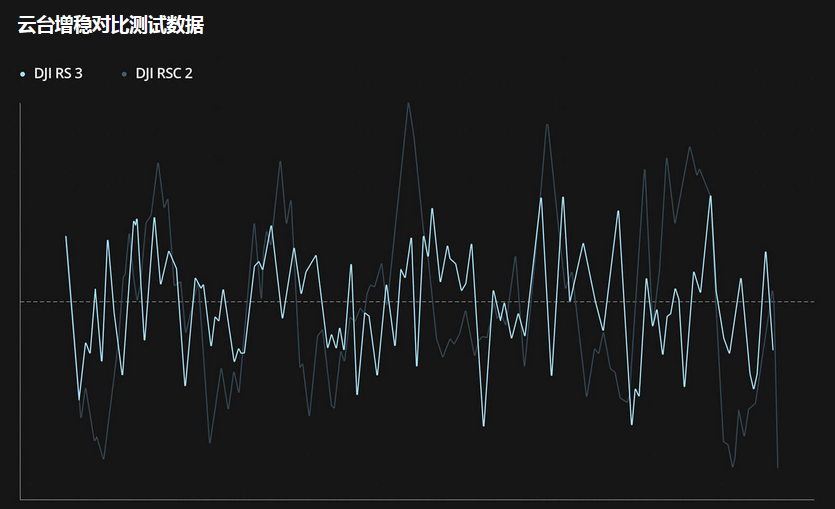The height and width of the screenshot is (509, 835).
Task: Select the chart title 云台增稳对比测试数据
Action: (111, 25)
